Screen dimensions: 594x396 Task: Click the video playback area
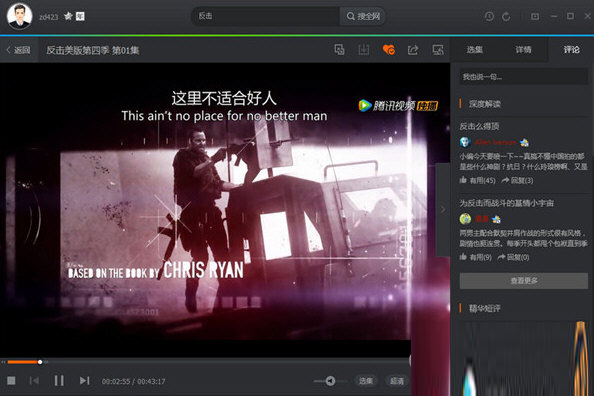coord(225,210)
